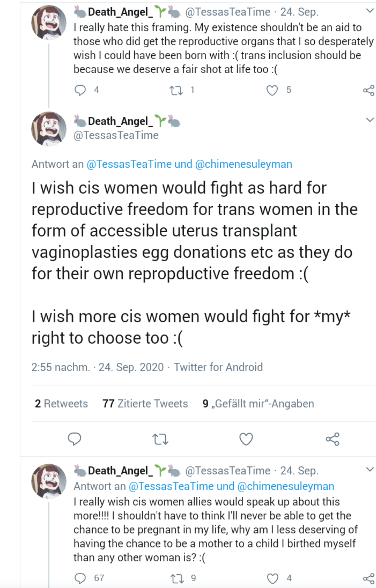Screen dimensions: 376x588
Task: Like the last tweet with 4 likes
Action: [272, 578]
